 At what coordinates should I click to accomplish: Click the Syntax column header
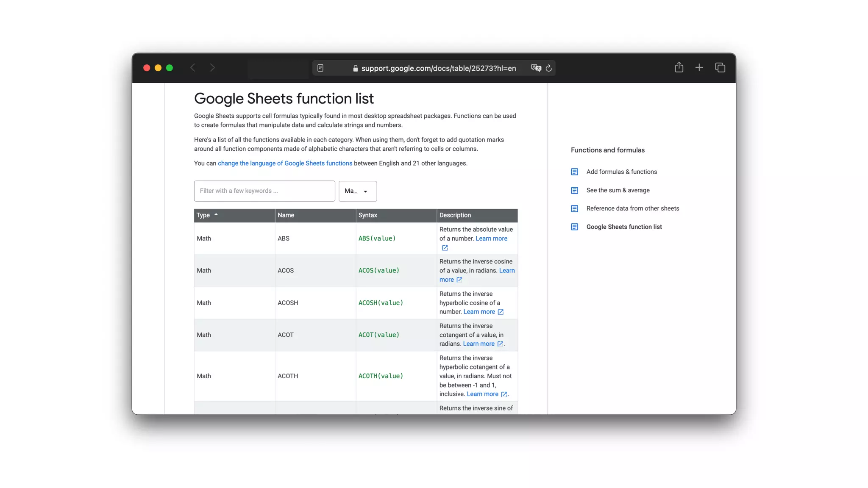367,215
